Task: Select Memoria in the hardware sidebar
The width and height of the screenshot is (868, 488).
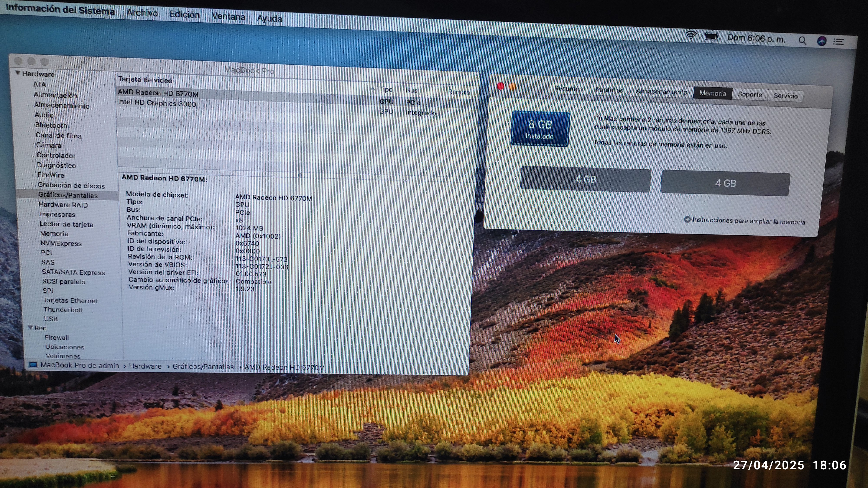Action: pyautogui.click(x=54, y=233)
